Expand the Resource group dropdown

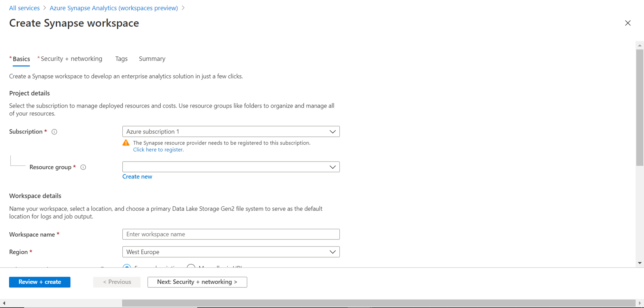point(231,167)
